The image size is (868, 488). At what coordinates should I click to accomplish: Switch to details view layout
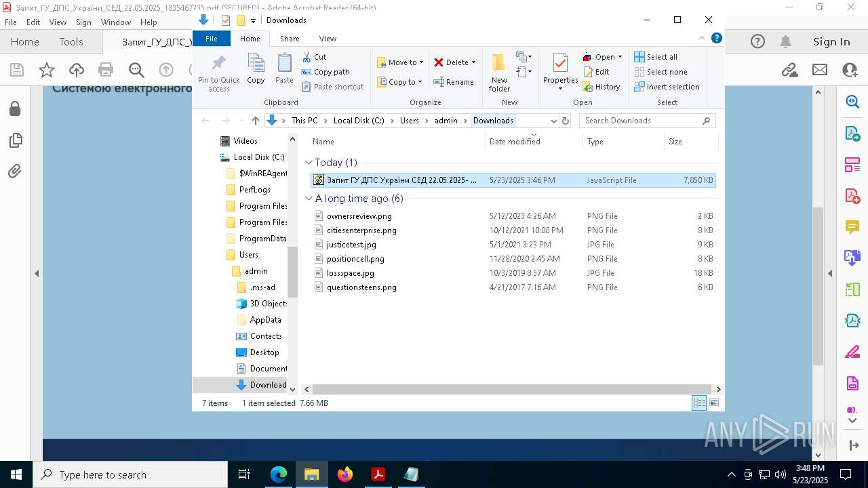pos(699,403)
